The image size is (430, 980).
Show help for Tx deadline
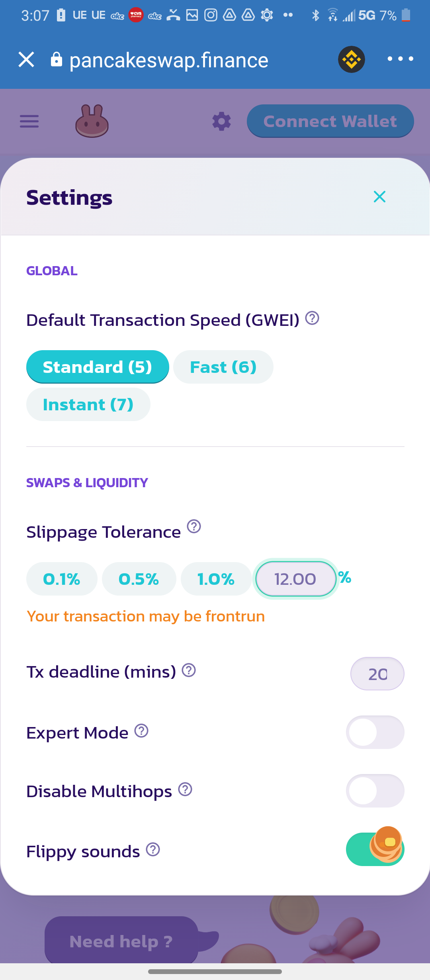(189, 670)
